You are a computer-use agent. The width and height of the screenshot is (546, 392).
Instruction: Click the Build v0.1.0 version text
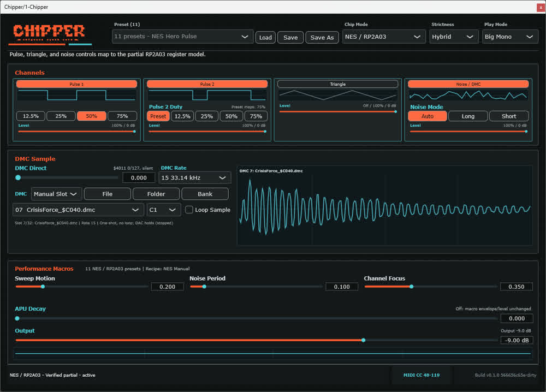(x=505, y=375)
